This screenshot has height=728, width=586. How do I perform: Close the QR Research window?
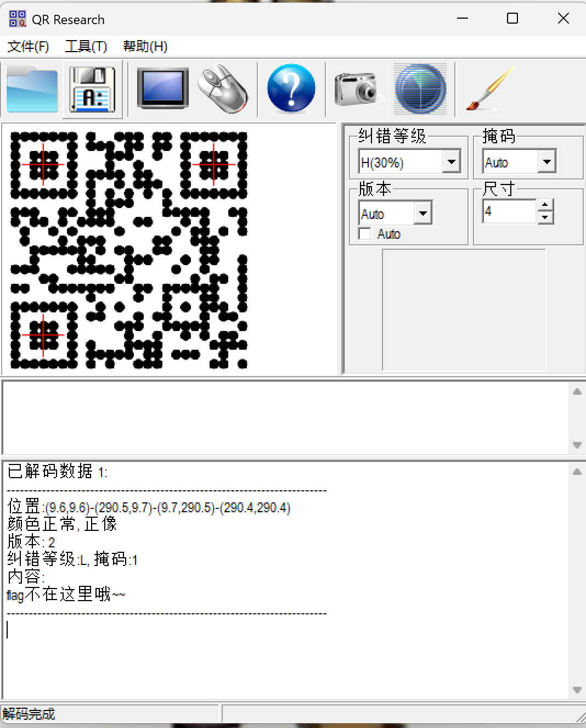(x=564, y=18)
